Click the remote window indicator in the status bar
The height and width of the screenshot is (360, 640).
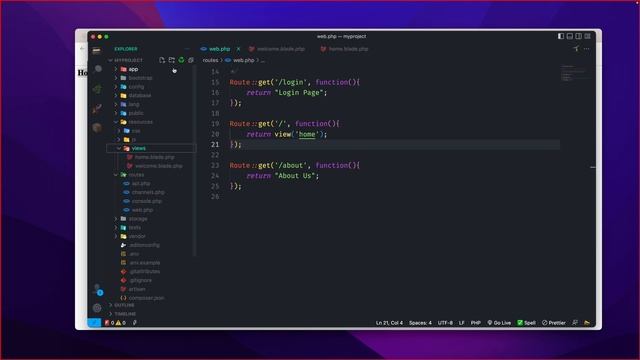pos(94,323)
